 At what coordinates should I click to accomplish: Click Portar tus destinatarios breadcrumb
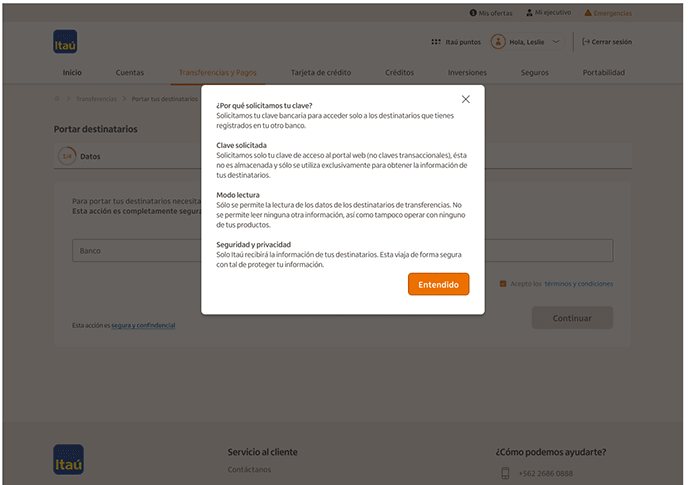tap(165, 99)
